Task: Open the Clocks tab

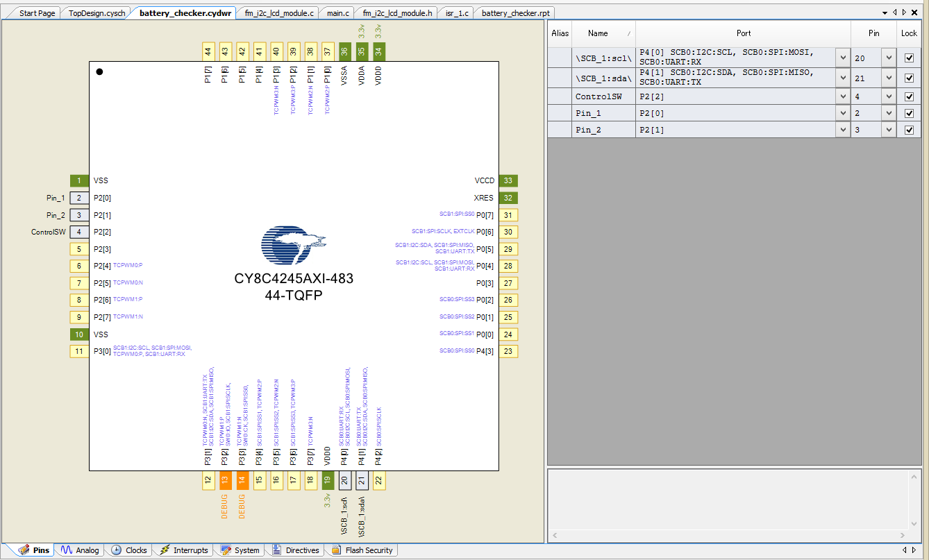Action: 129,550
